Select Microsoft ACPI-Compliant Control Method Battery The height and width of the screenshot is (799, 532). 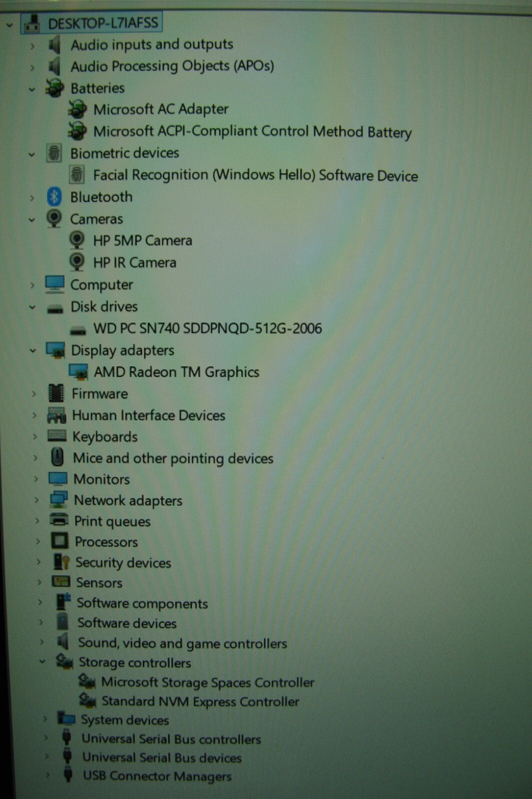click(253, 132)
